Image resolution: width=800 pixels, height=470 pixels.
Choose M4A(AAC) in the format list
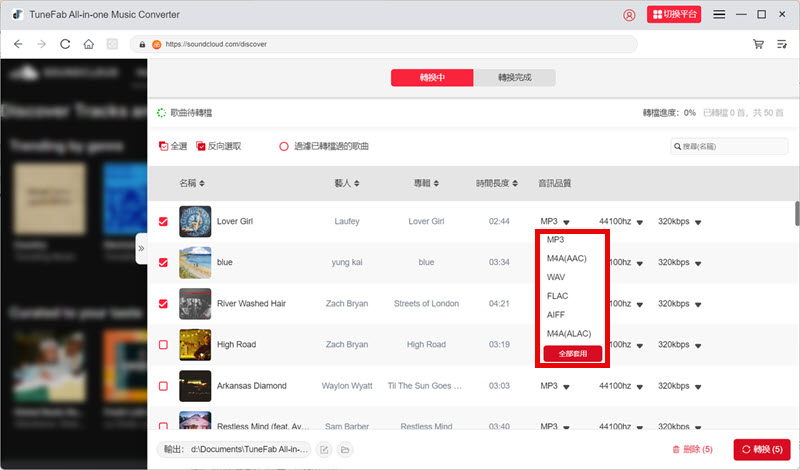tap(567, 258)
